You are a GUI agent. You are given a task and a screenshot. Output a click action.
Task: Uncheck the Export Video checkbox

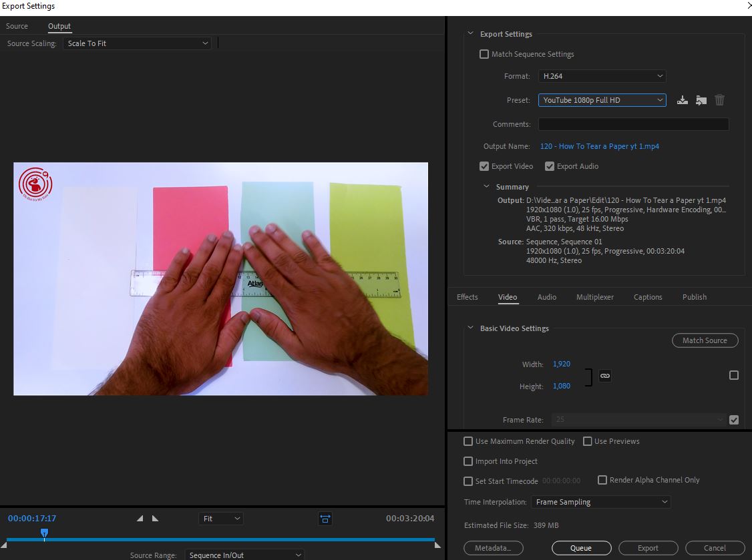(x=484, y=166)
